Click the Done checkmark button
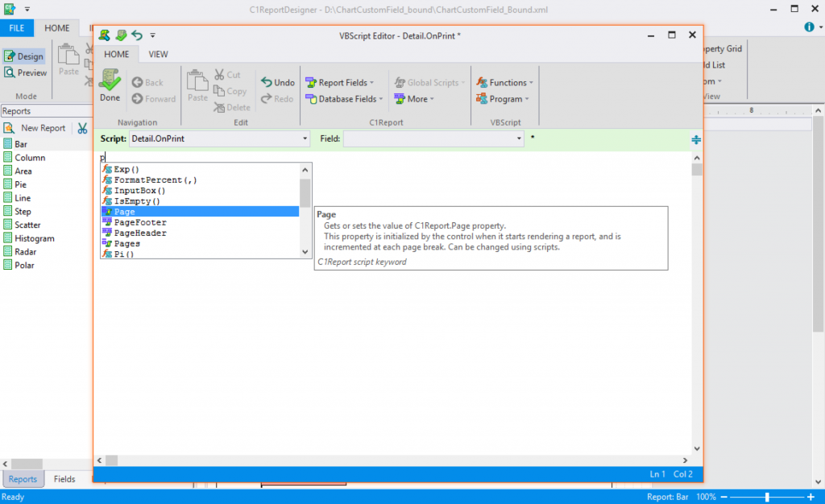The height and width of the screenshot is (504, 825). tap(110, 85)
